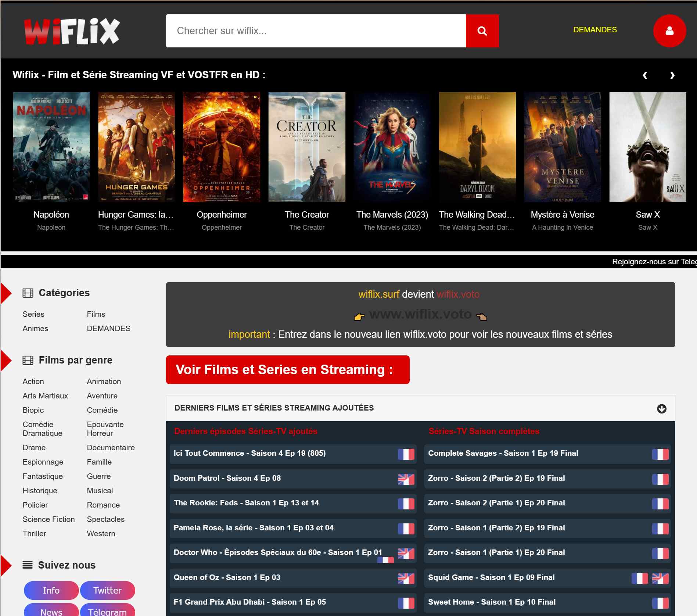This screenshot has width=697, height=616.
Task: Browse the Documentaire genre
Action: pos(111,448)
